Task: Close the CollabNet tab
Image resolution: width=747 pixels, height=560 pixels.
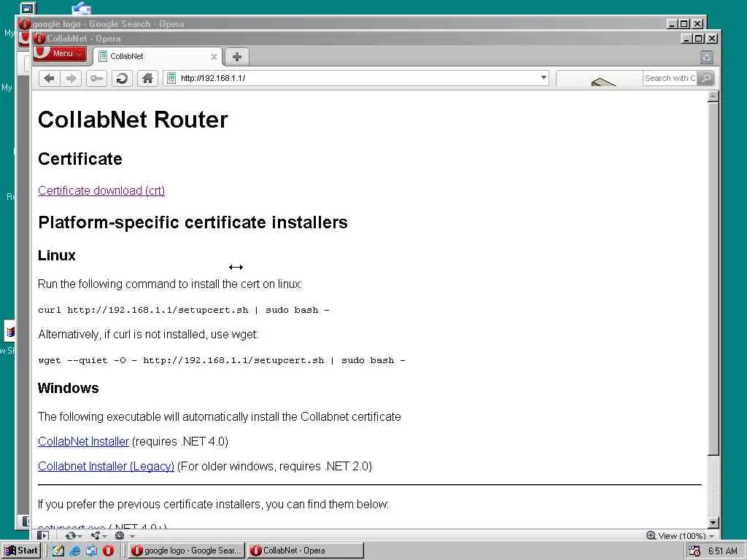Action: point(214,57)
